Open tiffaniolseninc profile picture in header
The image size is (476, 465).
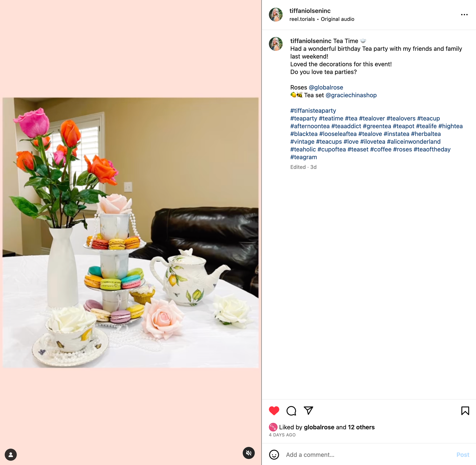click(x=276, y=15)
